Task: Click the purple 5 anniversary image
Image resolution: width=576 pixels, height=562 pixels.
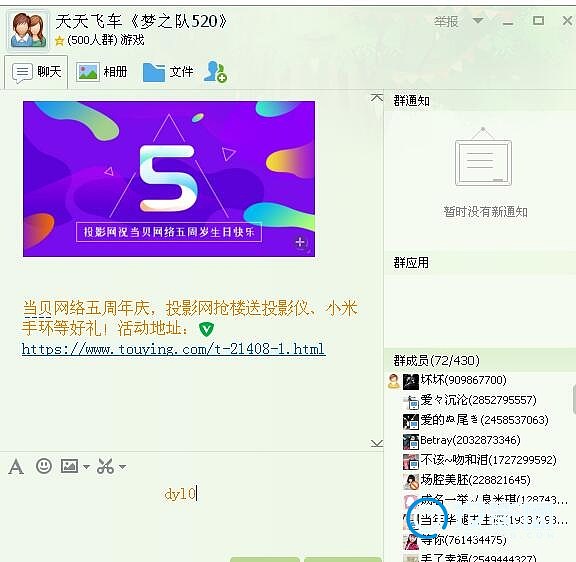Action: [x=169, y=179]
